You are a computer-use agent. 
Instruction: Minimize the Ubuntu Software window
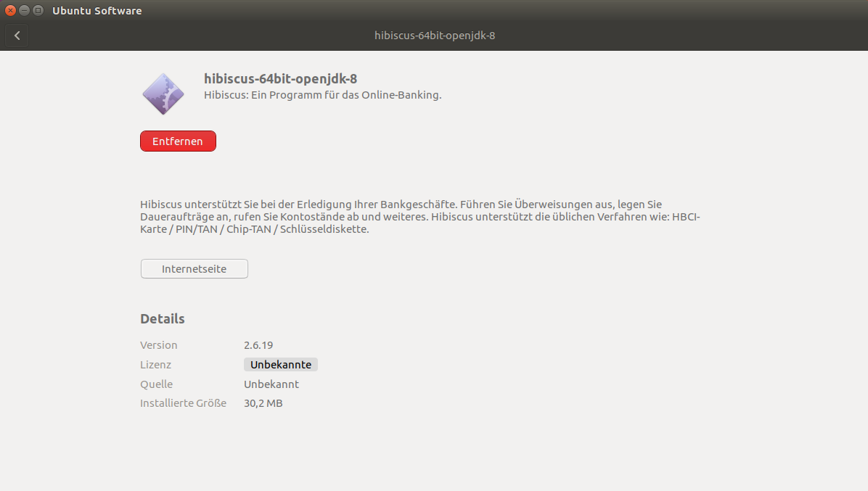coord(24,10)
